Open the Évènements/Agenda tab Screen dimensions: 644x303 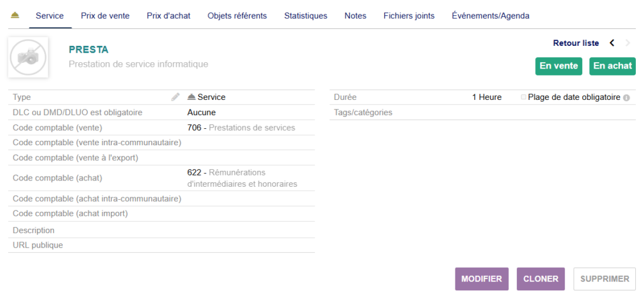tap(491, 16)
